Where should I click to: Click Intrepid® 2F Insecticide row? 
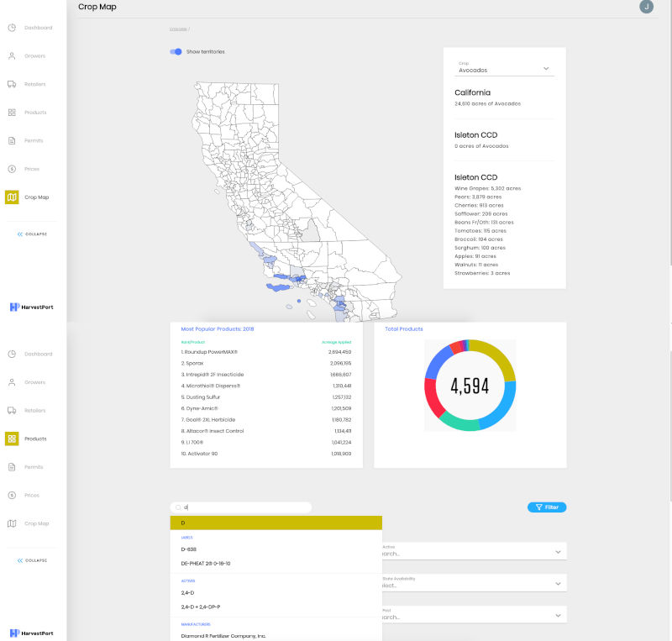[x=266, y=375]
